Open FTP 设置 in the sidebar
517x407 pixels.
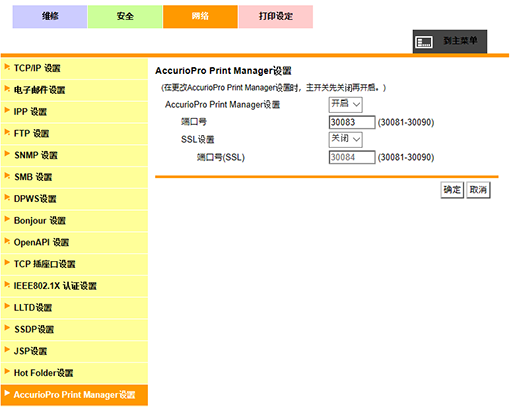[74, 134]
